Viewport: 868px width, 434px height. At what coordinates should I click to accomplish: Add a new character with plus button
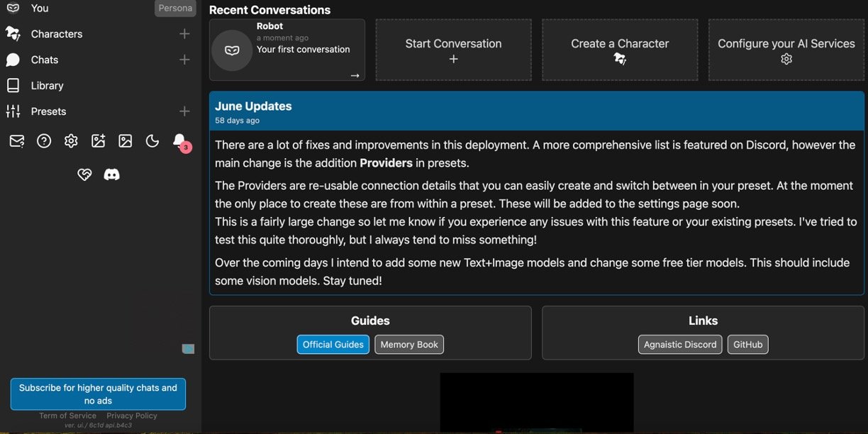click(184, 34)
